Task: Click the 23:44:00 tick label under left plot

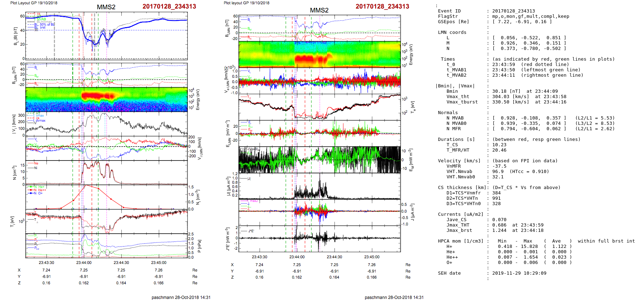Action: (84, 263)
